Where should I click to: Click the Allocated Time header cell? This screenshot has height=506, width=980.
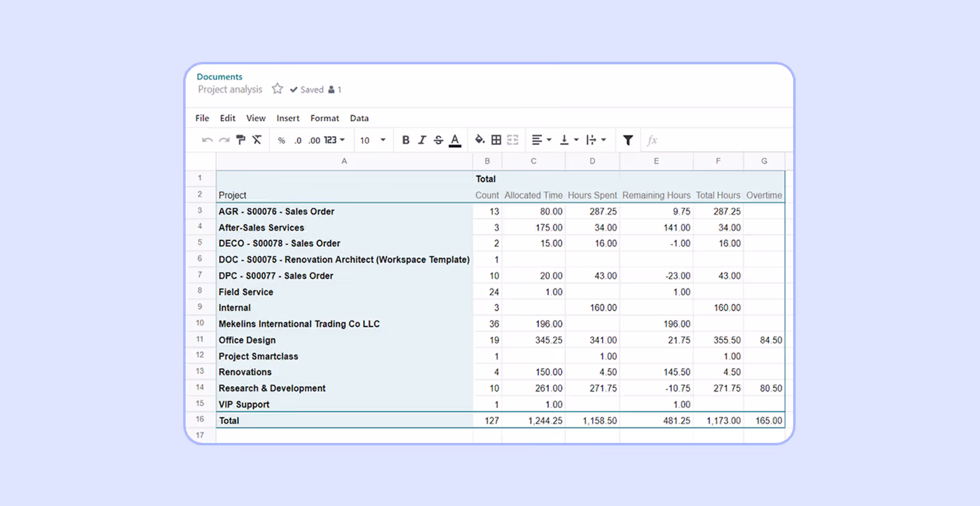pyautogui.click(x=533, y=195)
